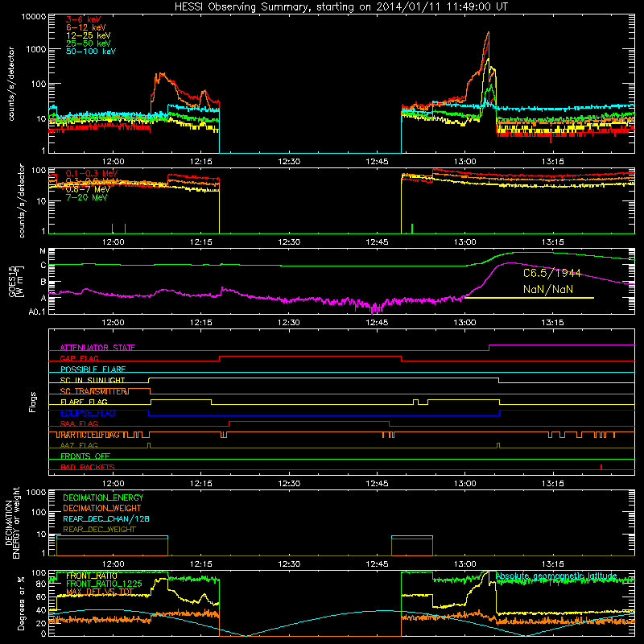Click the '25-50 keV' legend entry
The image size is (644, 644).
88,43
